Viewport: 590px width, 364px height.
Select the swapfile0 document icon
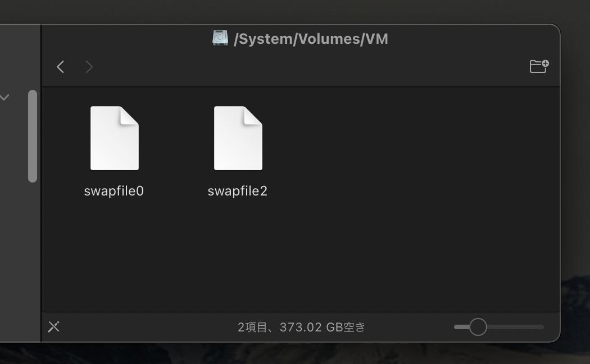tap(115, 138)
